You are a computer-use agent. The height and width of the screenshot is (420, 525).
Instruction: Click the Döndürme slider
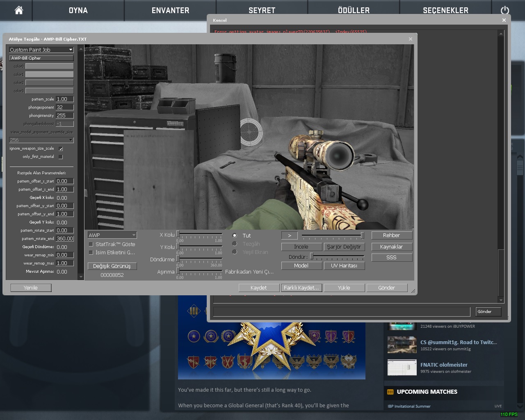point(199,259)
